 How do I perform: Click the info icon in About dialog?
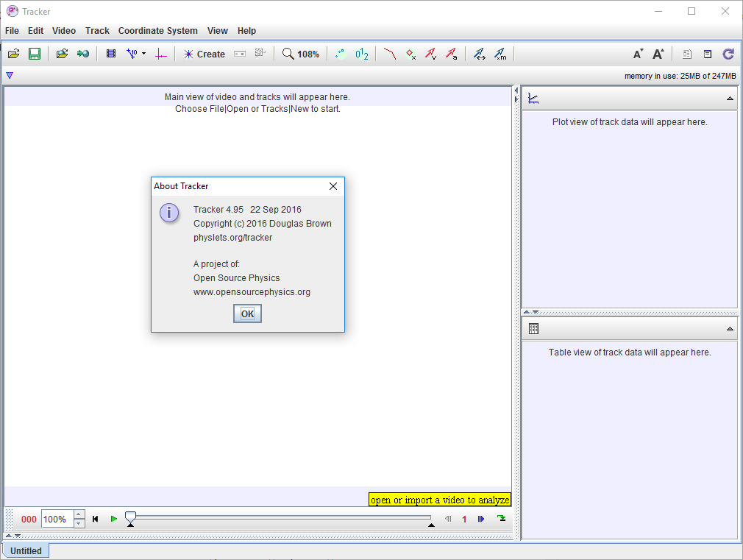169,213
